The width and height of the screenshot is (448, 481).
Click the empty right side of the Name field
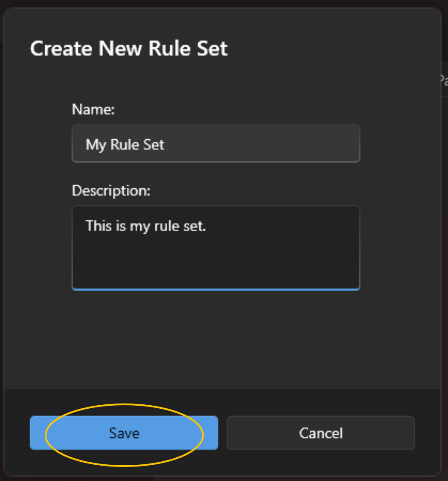pos(285,144)
